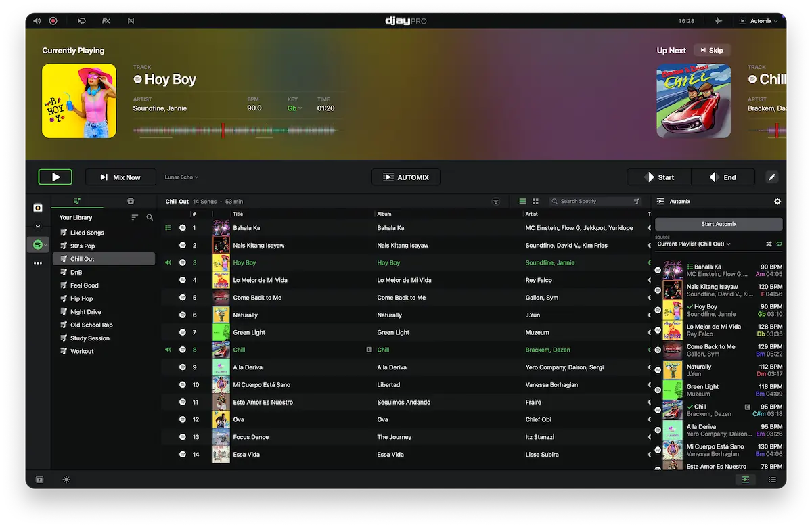Set the transition Start point

tap(659, 177)
